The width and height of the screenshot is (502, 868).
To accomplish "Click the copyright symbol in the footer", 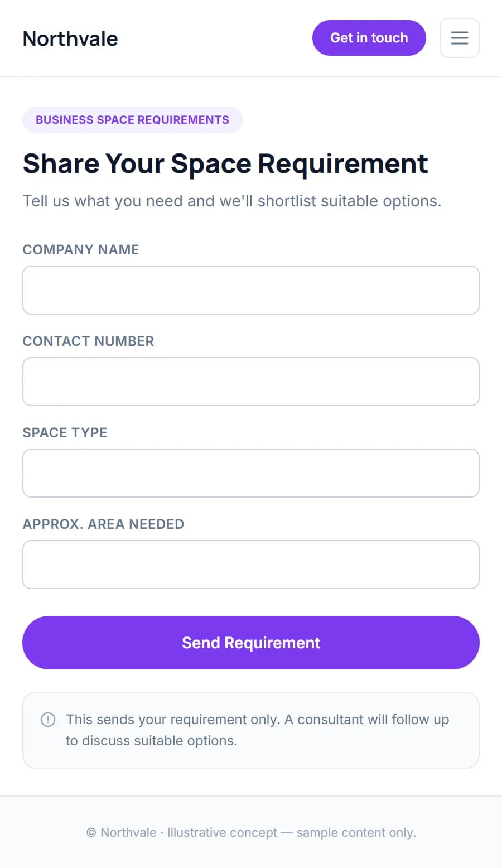I will coord(91,833).
